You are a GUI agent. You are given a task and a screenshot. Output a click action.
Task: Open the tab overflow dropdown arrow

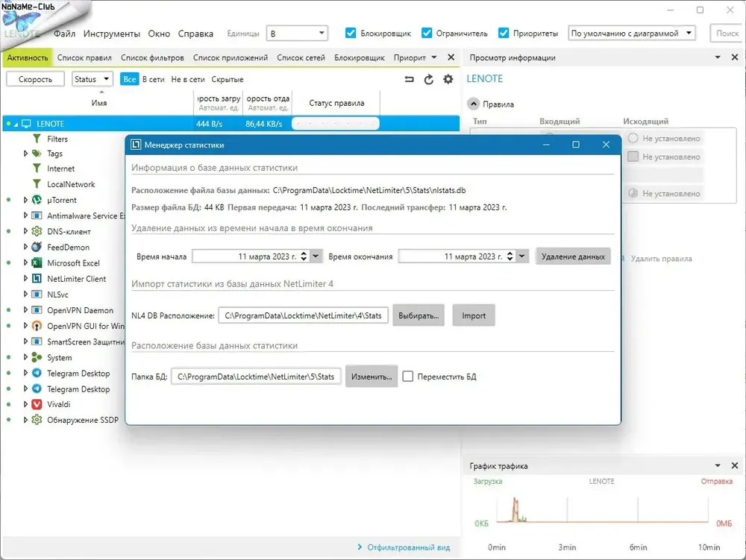point(434,57)
